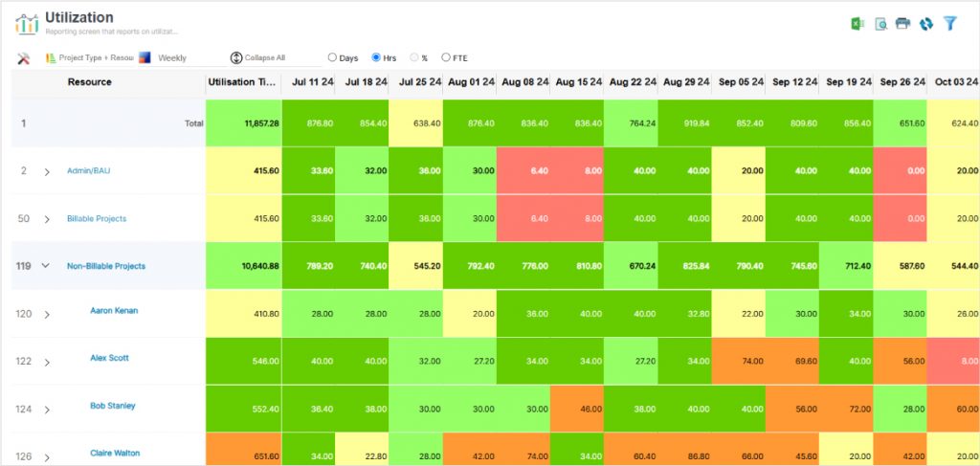Collapse the Non-Billable Projects group
This screenshot has width=980, height=466.
[x=46, y=266]
